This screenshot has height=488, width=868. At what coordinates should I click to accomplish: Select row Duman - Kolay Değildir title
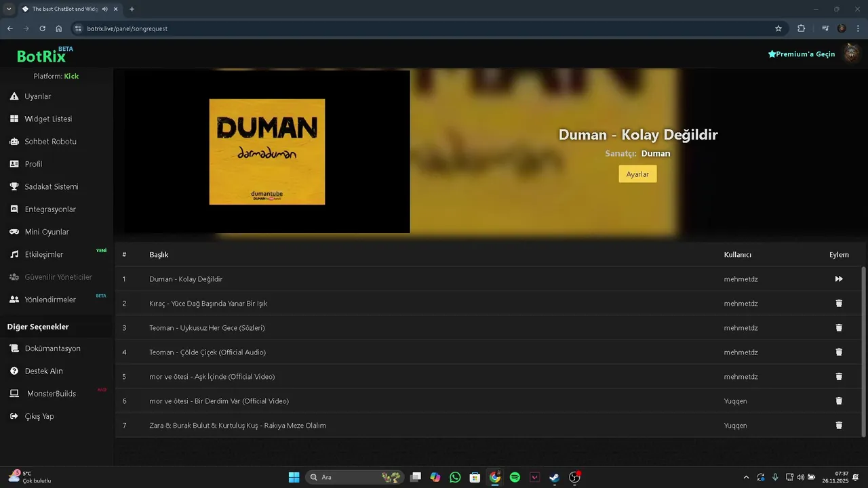186,279
